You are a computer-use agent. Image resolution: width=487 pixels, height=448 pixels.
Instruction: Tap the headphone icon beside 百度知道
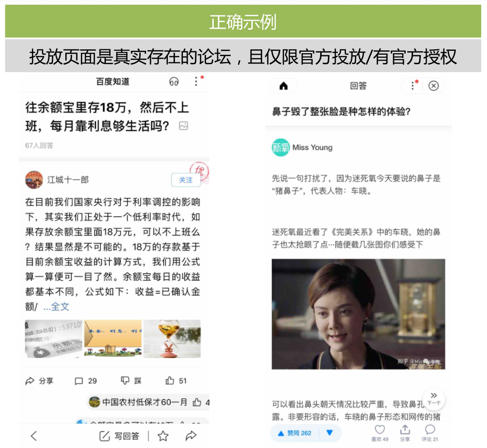[x=174, y=82]
